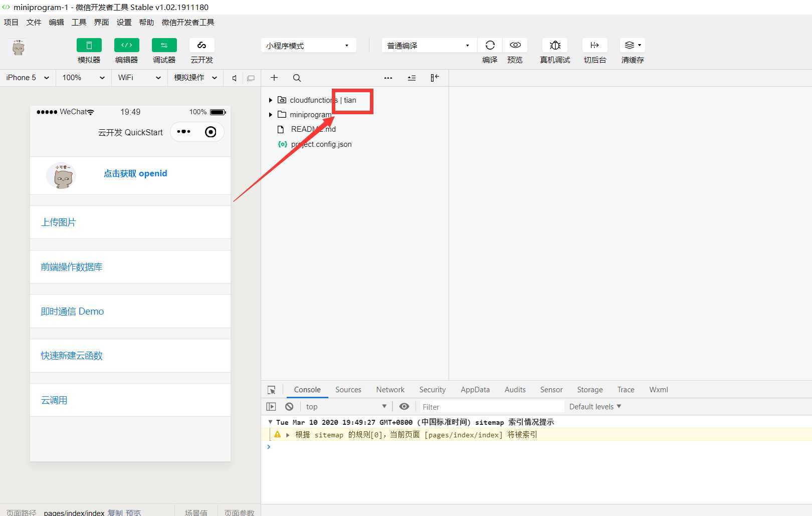
Task: Open the 工具 menu
Action: coord(79,22)
